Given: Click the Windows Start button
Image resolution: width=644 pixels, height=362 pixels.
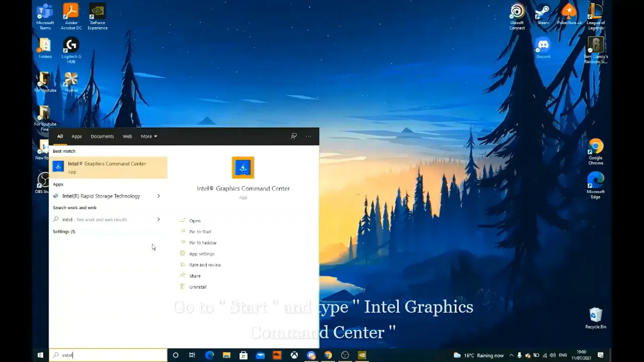Looking at the screenshot, I should (x=40, y=355).
